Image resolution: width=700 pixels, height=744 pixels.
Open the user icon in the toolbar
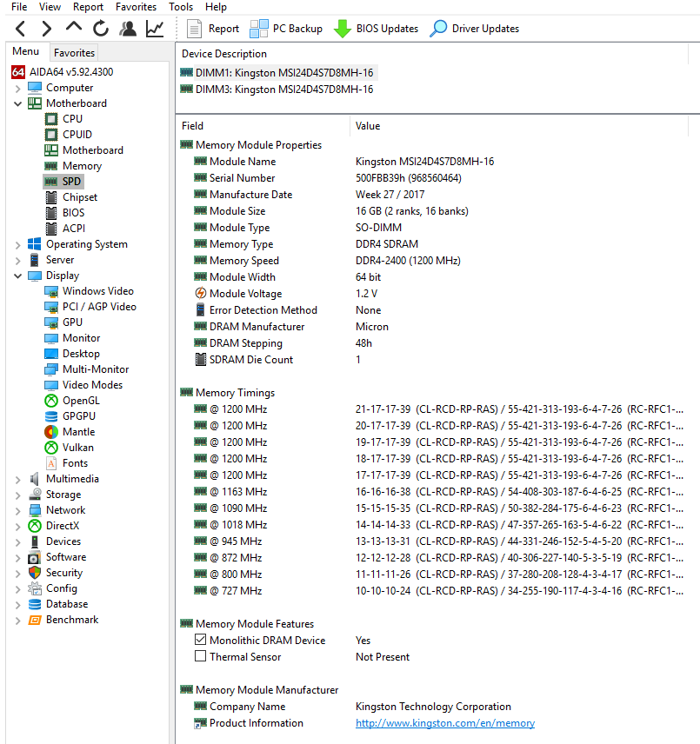pyautogui.click(x=128, y=29)
